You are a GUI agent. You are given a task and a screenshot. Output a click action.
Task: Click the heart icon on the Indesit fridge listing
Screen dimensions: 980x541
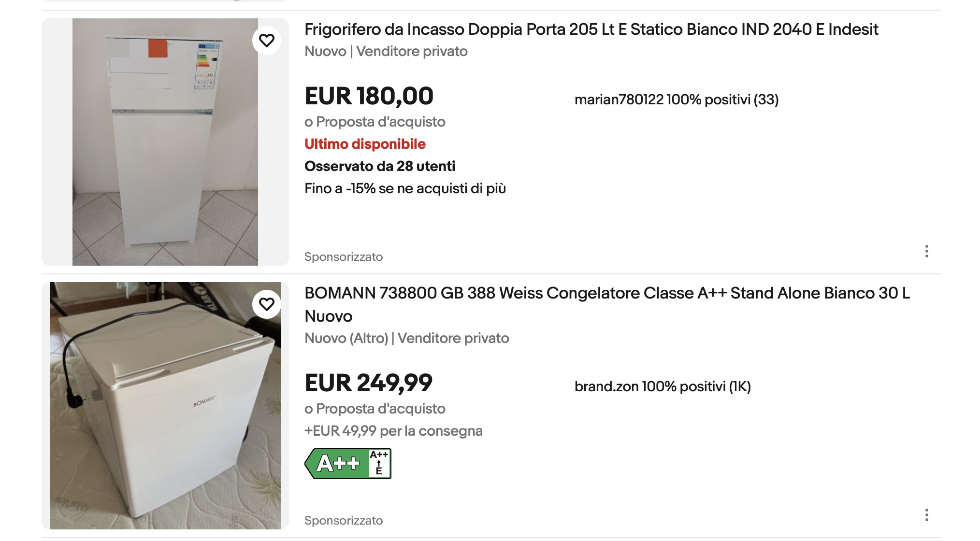(x=267, y=41)
